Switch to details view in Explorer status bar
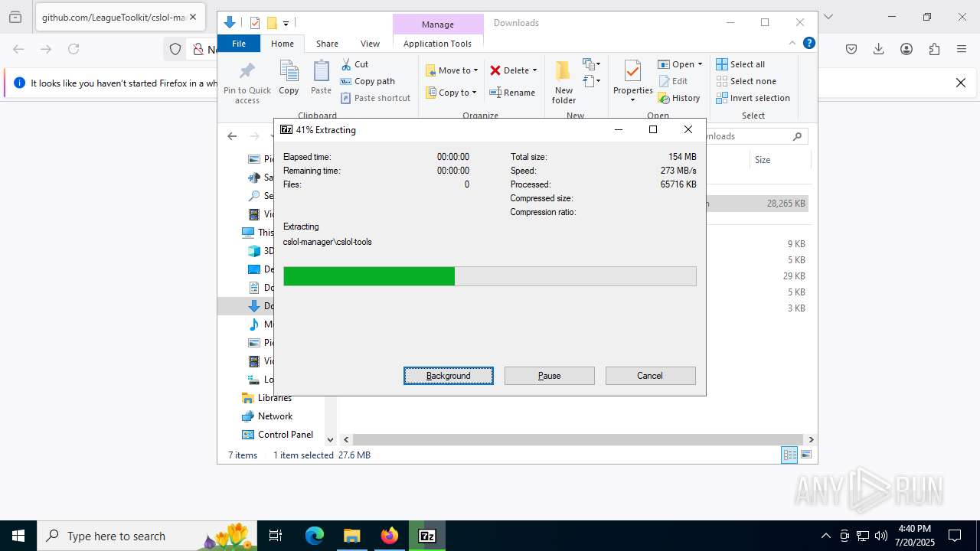This screenshot has width=980, height=551. 789,455
